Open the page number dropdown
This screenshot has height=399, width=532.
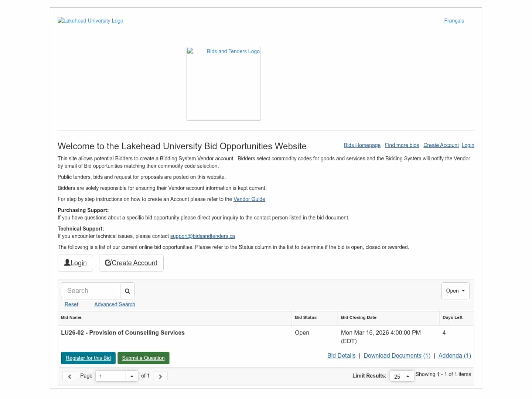(x=132, y=376)
